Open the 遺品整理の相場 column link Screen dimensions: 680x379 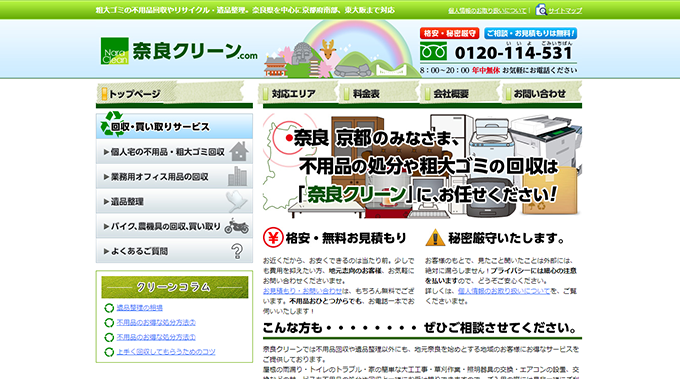point(140,307)
